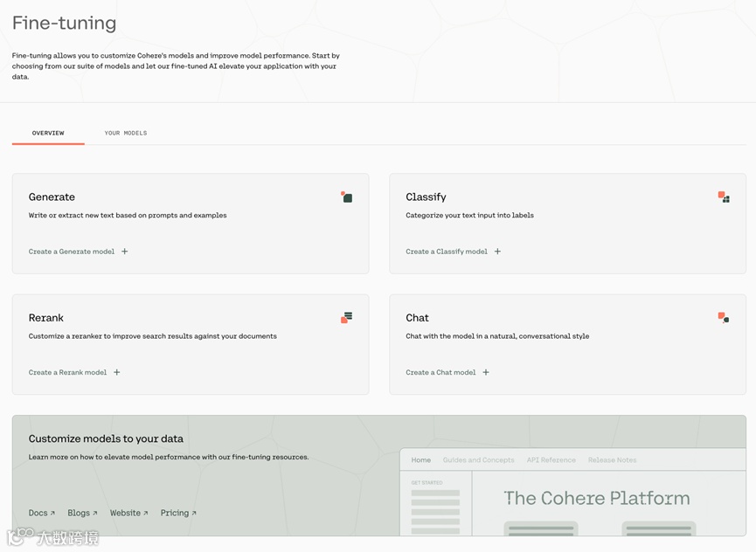756x552 pixels.
Task: Click plus icon beside Create a Generate model
Action: 125,252
